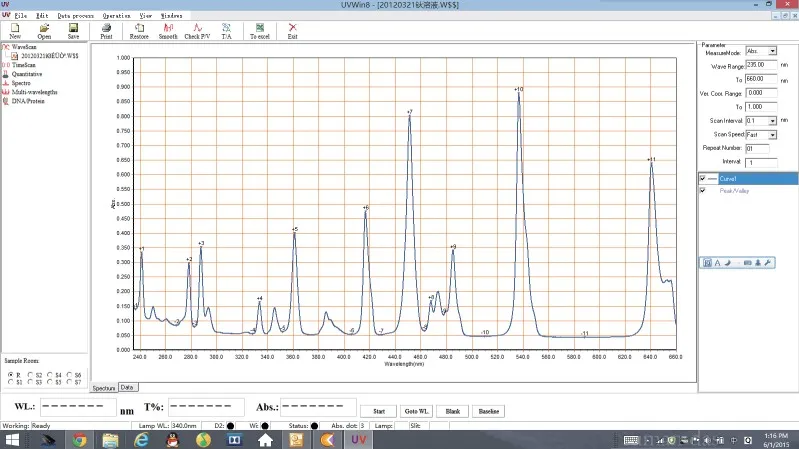The image size is (799, 449).
Task: Click the Baseline button
Action: (488, 411)
